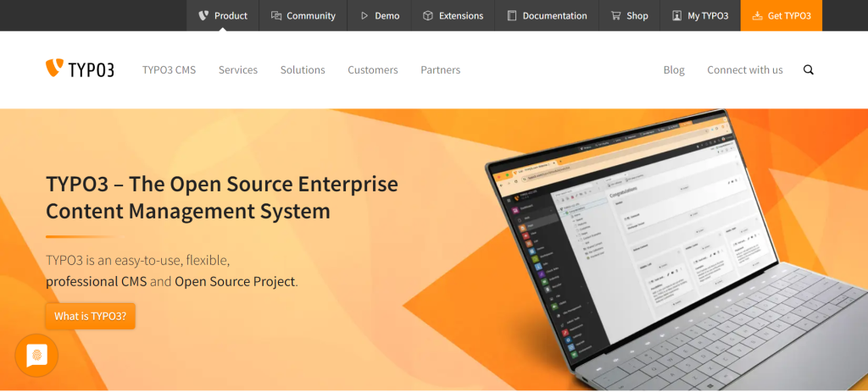868x392 pixels.
Task: Open the Services menu item
Action: 238,69
